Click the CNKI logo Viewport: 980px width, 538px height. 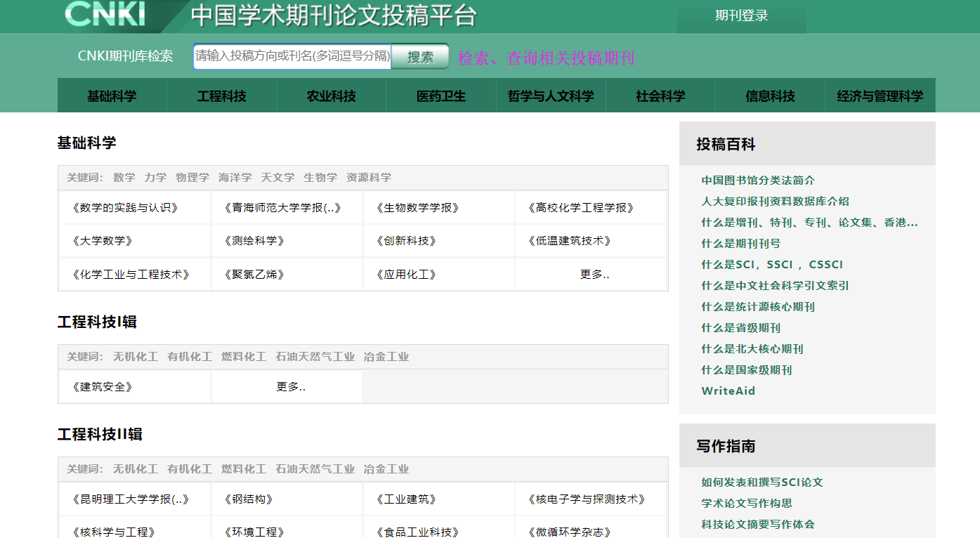[105, 14]
